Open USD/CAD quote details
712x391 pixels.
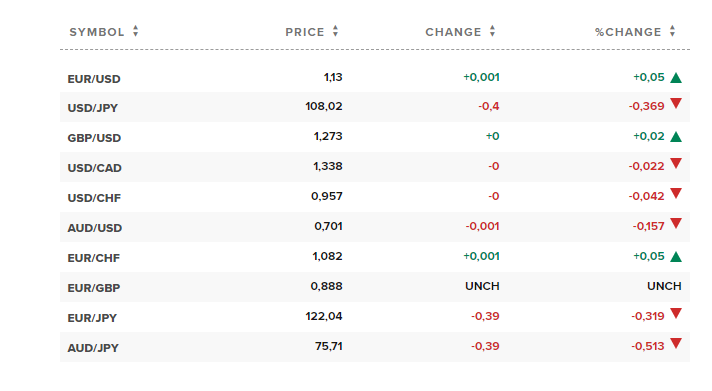[94, 168]
